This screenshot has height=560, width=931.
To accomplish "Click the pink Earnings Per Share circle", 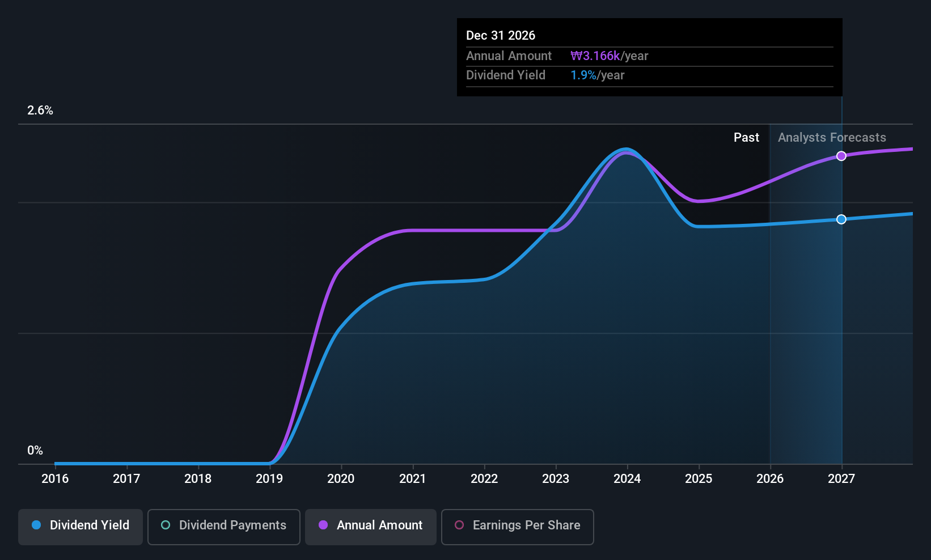I will (459, 525).
